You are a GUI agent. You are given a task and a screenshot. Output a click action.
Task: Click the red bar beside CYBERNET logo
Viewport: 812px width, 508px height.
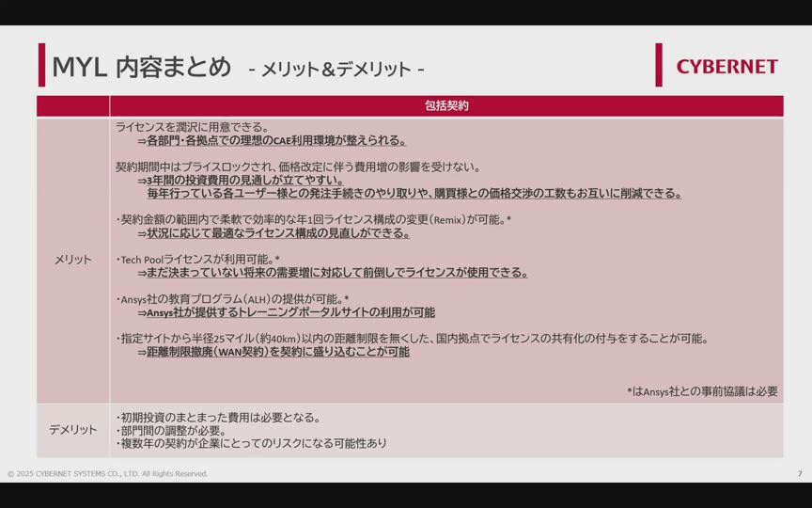click(659, 65)
